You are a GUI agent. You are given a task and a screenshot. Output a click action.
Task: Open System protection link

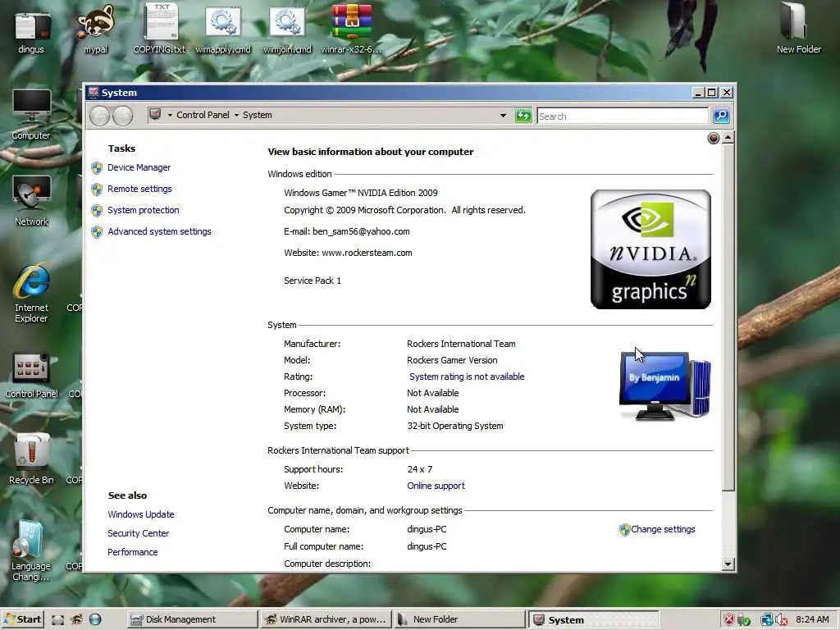tap(143, 211)
